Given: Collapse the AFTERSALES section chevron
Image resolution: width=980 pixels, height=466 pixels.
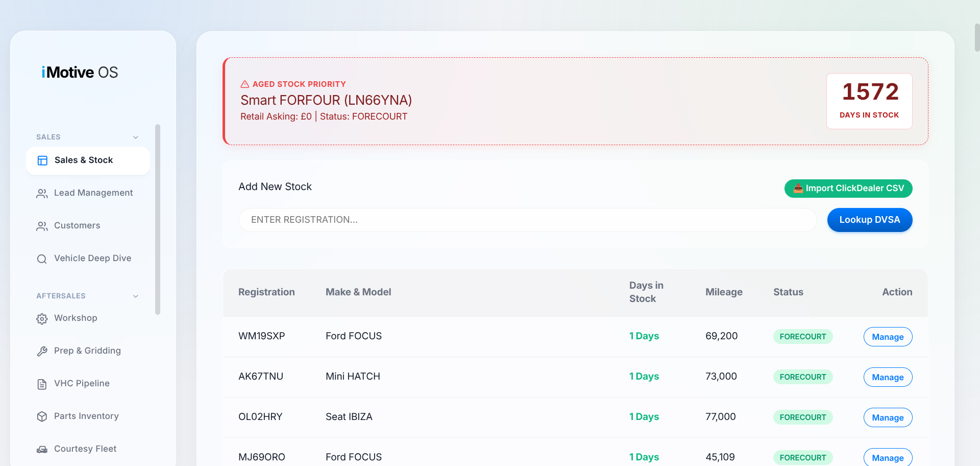Looking at the screenshot, I should [136, 296].
